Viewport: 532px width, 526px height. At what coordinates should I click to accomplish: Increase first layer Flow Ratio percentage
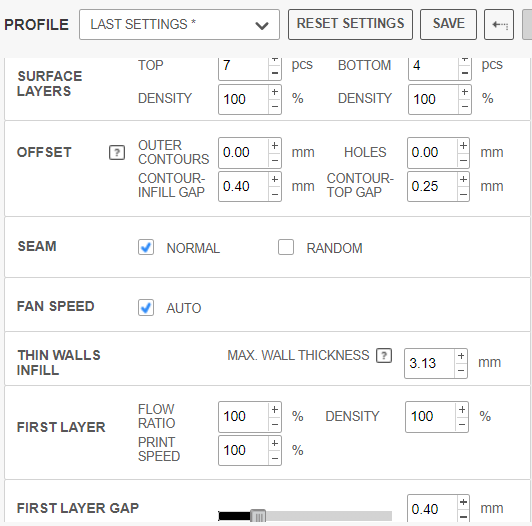(275, 410)
